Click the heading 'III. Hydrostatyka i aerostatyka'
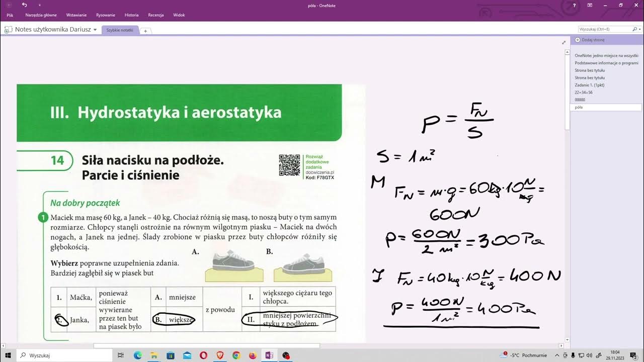Image resolution: width=644 pixels, height=362 pixels. point(166,113)
